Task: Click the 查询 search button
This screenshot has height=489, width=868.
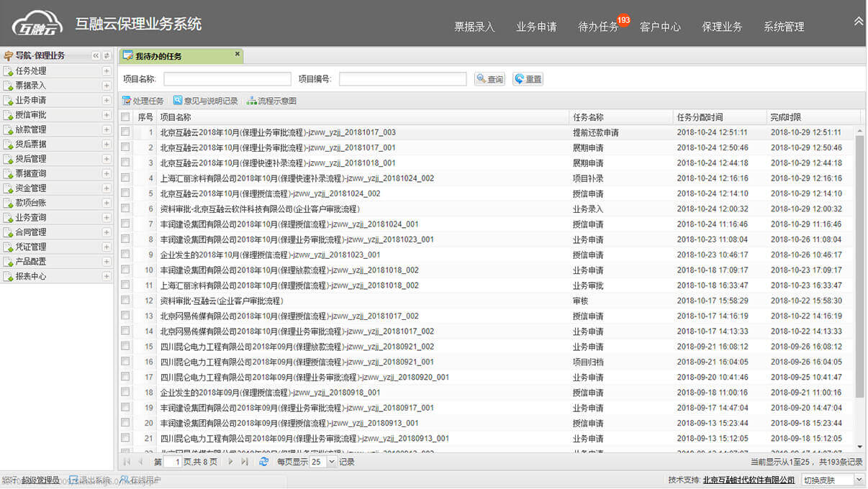Action: (x=489, y=79)
